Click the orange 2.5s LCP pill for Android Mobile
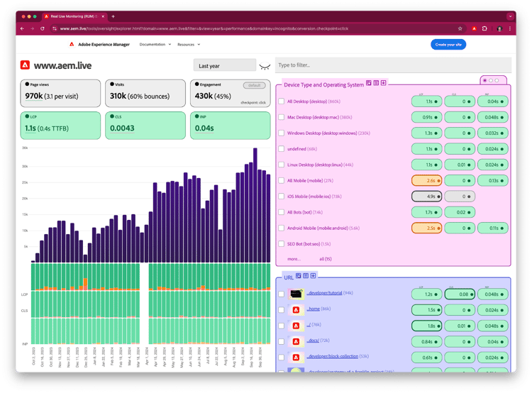This screenshot has height=393, width=532. click(x=426, y=228)
